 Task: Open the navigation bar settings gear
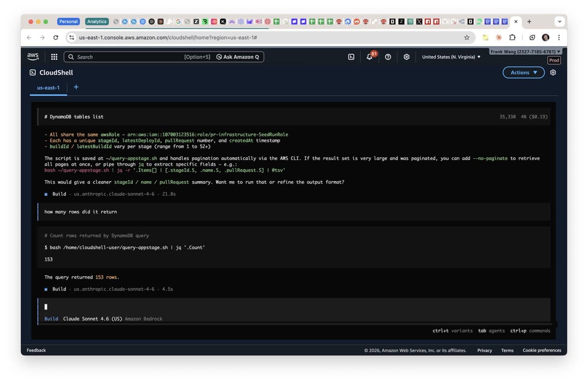click(406, 57)
